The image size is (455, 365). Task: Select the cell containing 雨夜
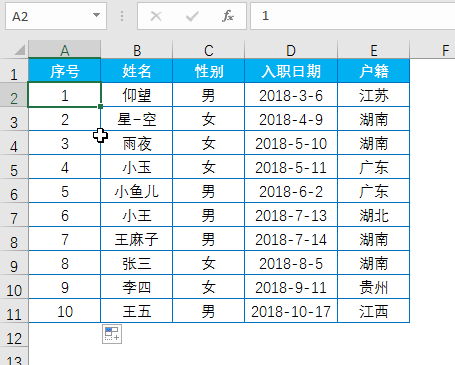[137, 143]
